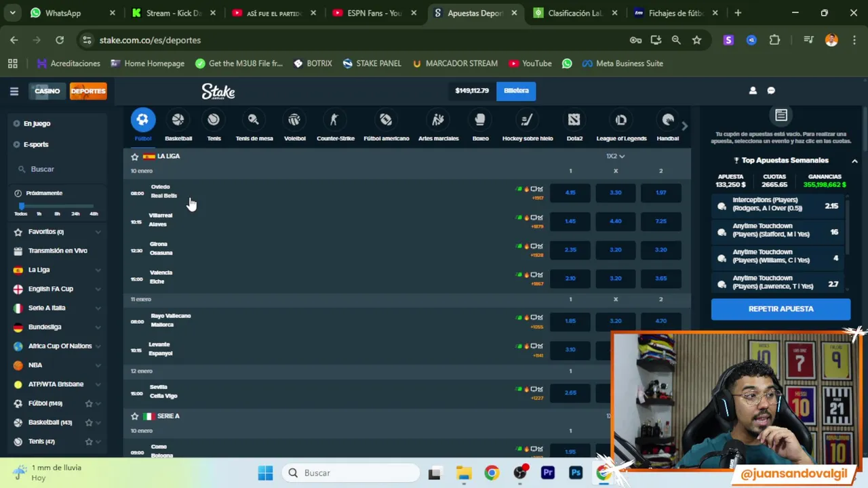Viewport: 868px width, 488px height.
Task: Pick Elche win odds 3.65
Action: 660,279
